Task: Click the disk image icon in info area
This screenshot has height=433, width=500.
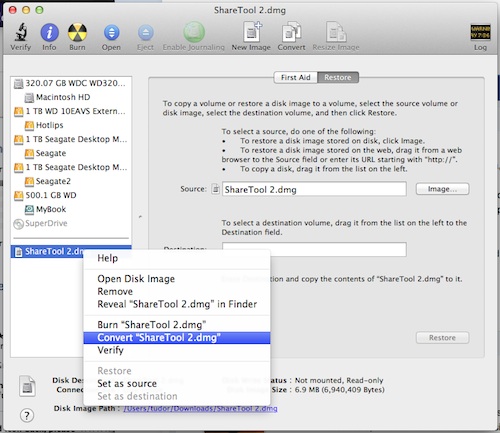Action: tap(27, 386)
